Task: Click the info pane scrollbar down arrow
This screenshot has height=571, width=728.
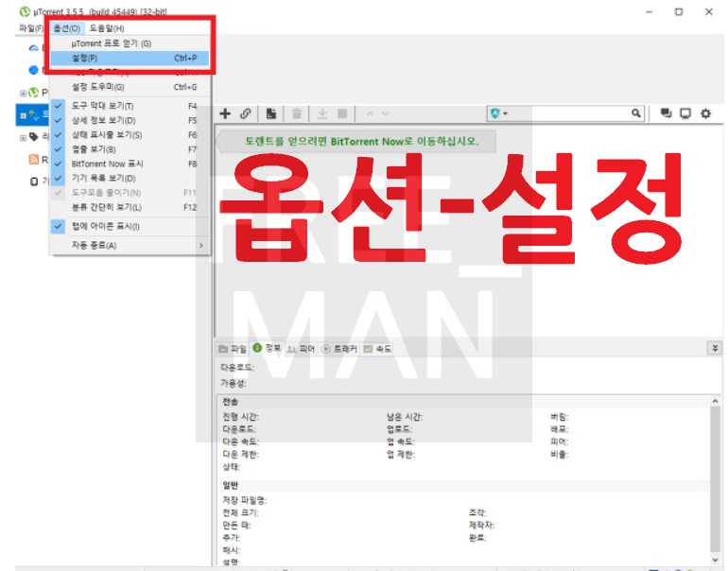Action: [716, 560]
